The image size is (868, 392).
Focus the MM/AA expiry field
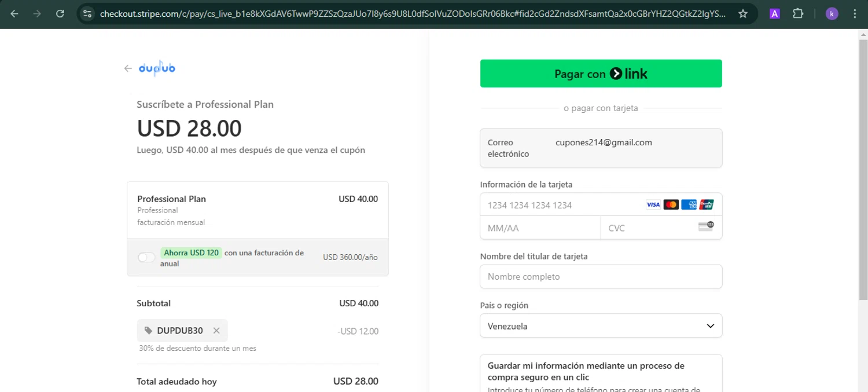(x=540, y=228)
